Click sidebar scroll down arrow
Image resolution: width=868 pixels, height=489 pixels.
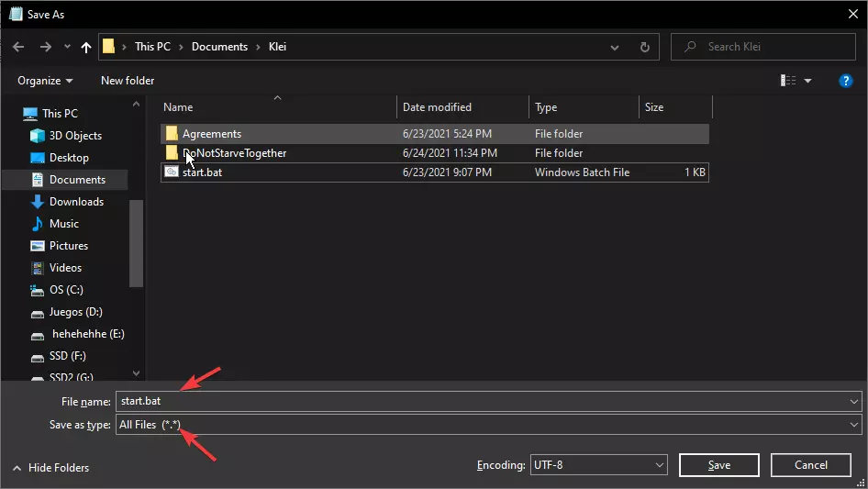tap(136, 373)
